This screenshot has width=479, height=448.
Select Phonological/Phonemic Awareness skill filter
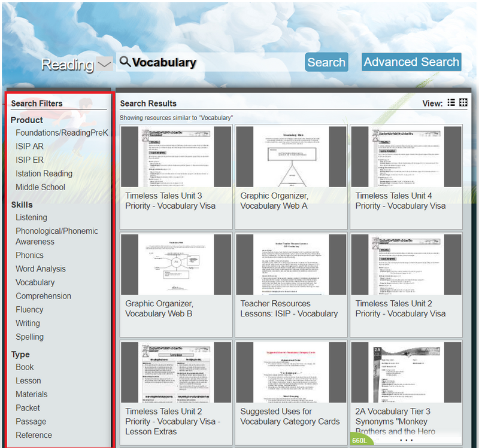point(57,236)
